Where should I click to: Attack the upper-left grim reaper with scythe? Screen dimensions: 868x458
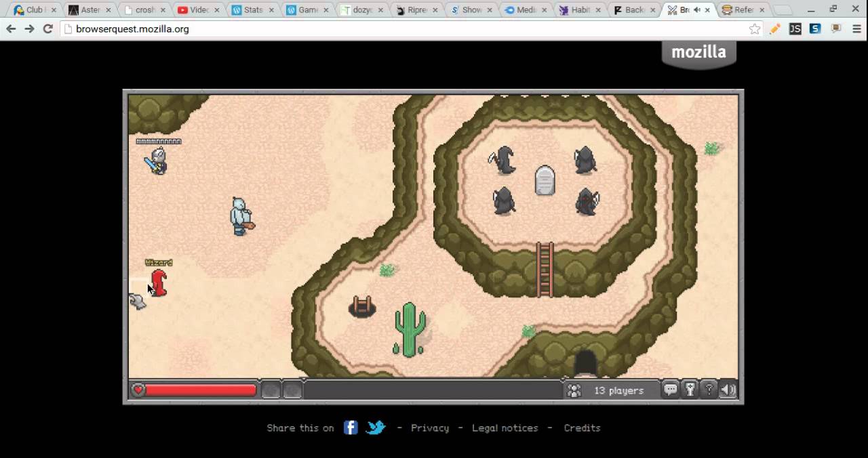click(x=503, y=161)
